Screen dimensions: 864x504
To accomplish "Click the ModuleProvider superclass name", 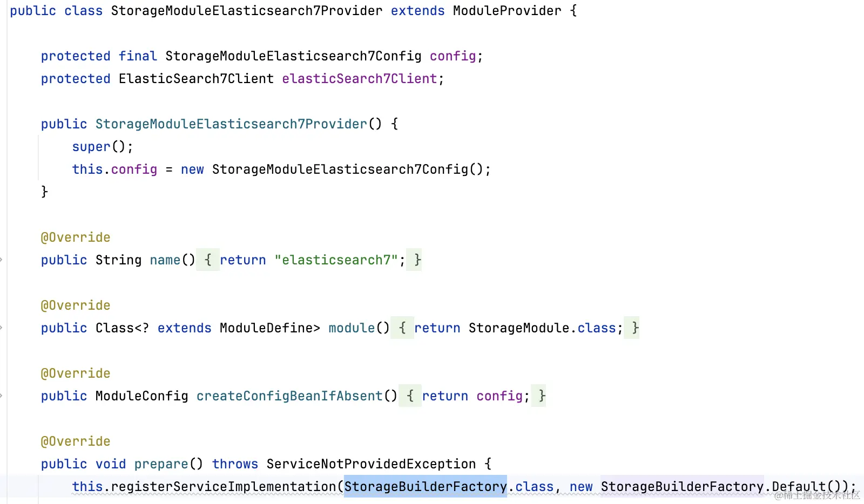I will coord(507,11).
